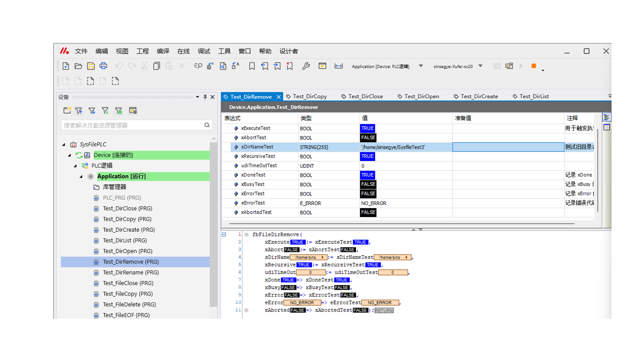Screen dimensions: 644x362
Task: Switch to text view icon on right edge
Action: point(606,117)
